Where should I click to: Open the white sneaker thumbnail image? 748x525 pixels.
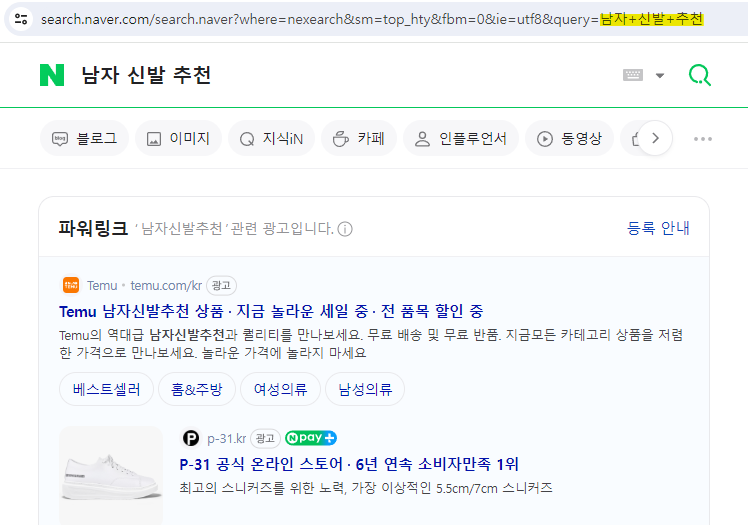click(111, 475)
